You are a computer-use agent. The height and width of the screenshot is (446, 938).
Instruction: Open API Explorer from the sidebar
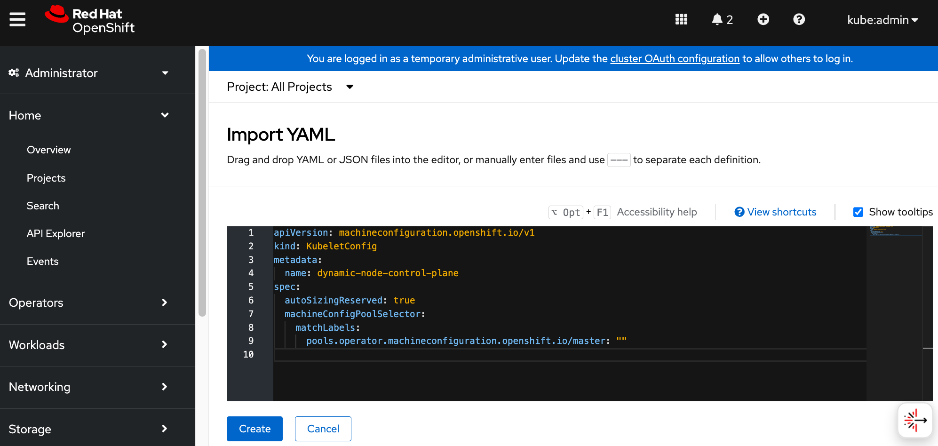56,234
